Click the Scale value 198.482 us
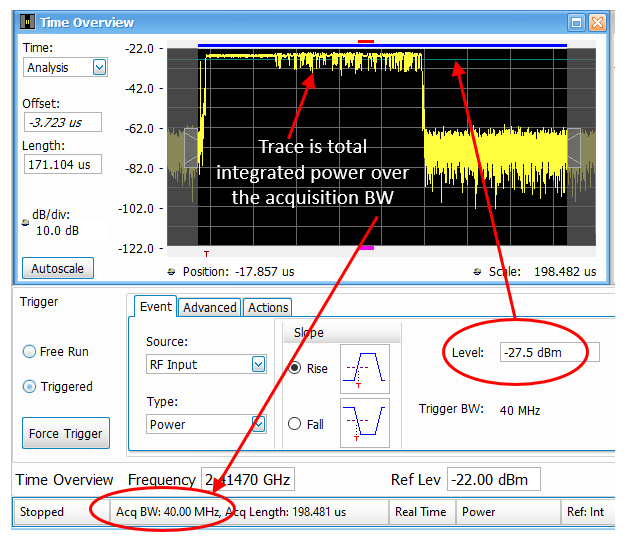The height and width of the screenshot is (540, 627). click(x=565, y=272)
